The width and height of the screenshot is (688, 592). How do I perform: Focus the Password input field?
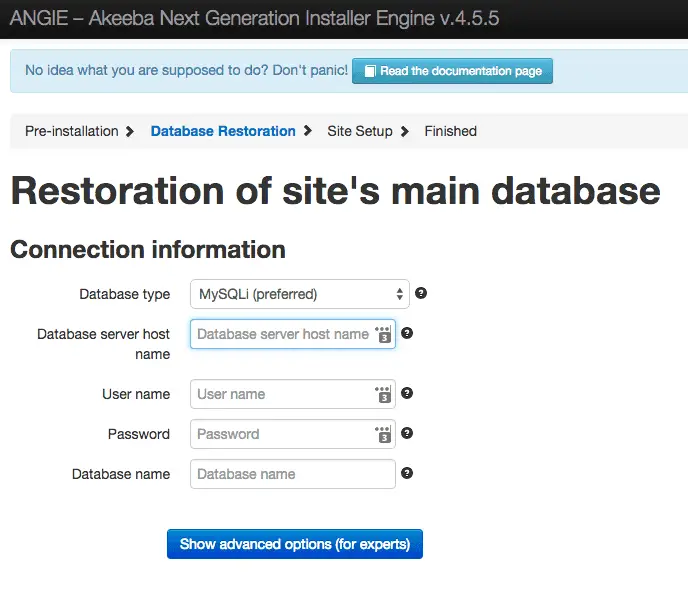click(x=293, y=434)
